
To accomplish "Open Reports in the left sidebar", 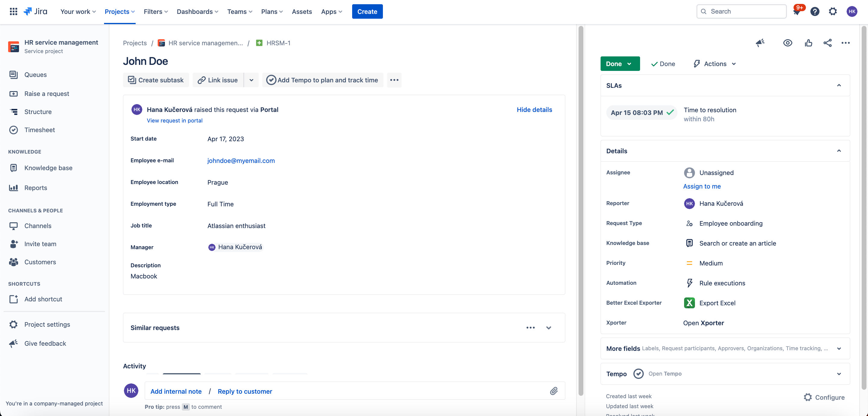I will [x=35, y=188].
